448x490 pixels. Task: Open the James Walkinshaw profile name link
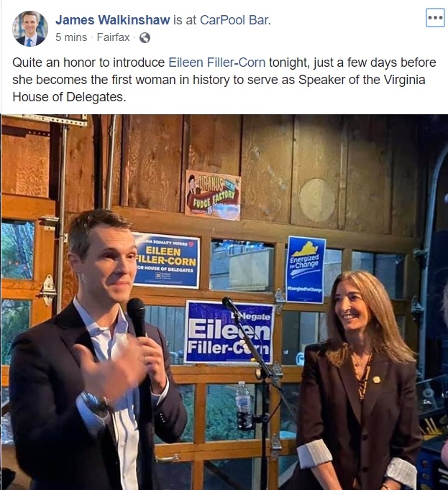[113, 20]
